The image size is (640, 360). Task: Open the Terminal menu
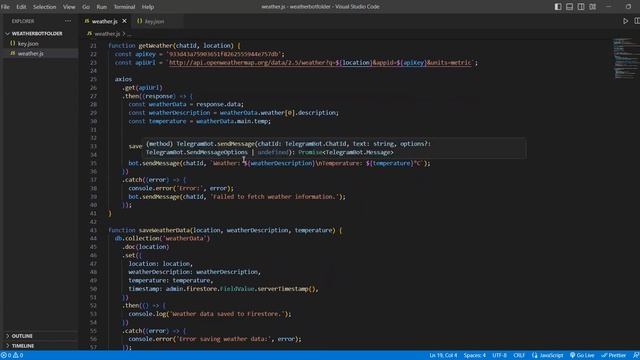pos(124,7)
